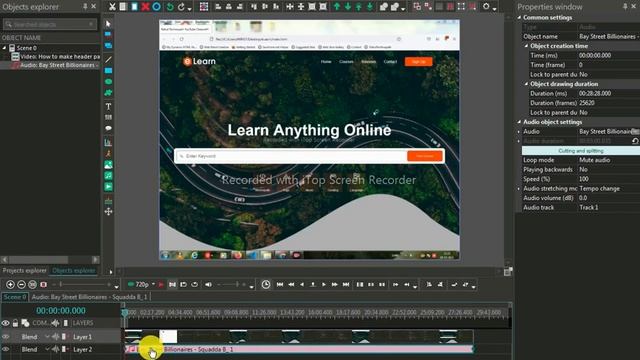This screenshot has width=640, height=360.
Task: Select the Tooltip speech bubble tool
Action: pos(108,128)
